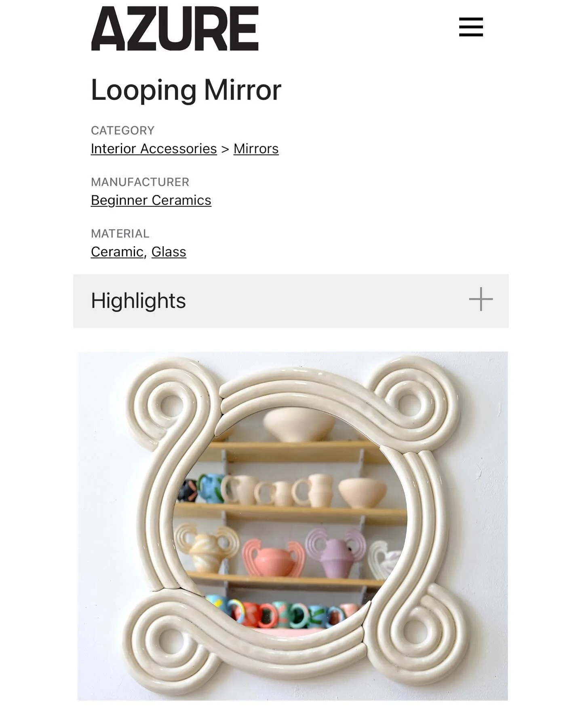
Task: Select the Ceramic material link
Action: (117, 252)
